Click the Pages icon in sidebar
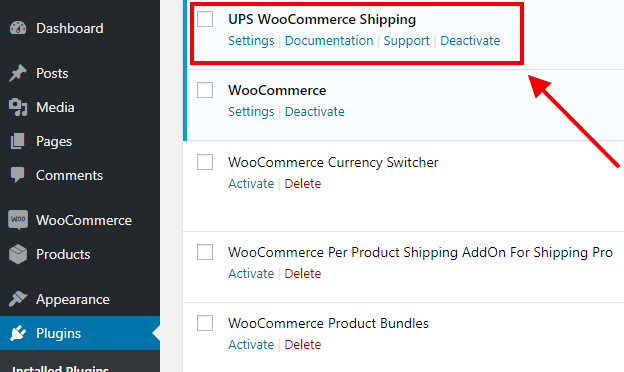Image resolution: width=624 pixels, height=372 pixels. (x=18, y=141)
